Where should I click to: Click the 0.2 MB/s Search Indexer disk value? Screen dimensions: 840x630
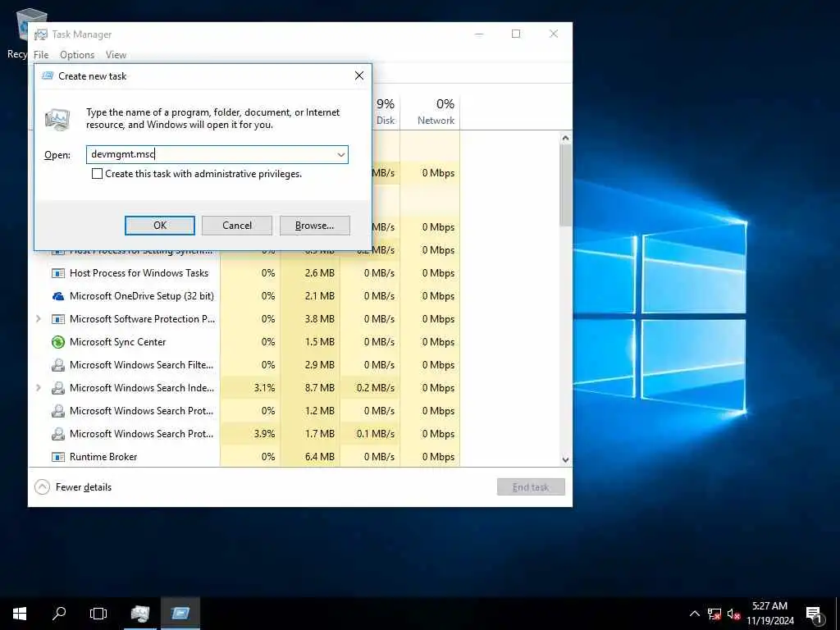pos(376,388)
